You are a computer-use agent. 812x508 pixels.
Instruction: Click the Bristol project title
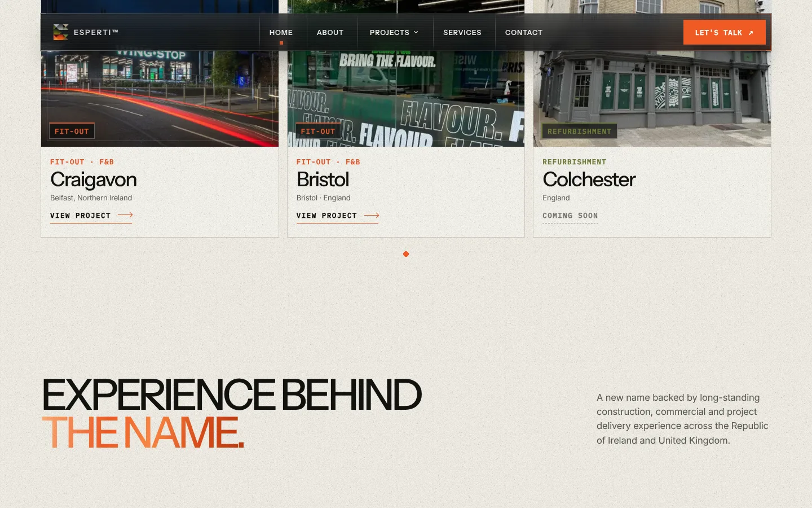(323, 179)
